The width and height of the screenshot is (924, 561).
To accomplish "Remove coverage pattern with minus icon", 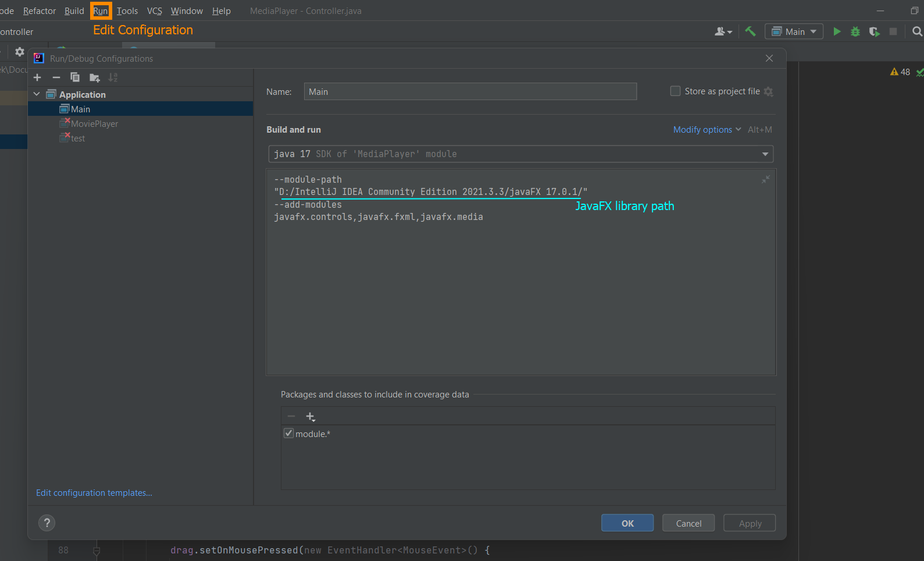I will 291,417.
